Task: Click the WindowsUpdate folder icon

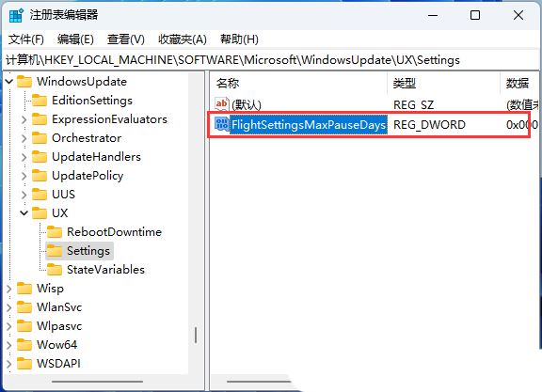Action: pyautogui.click(x=24, y=82)
